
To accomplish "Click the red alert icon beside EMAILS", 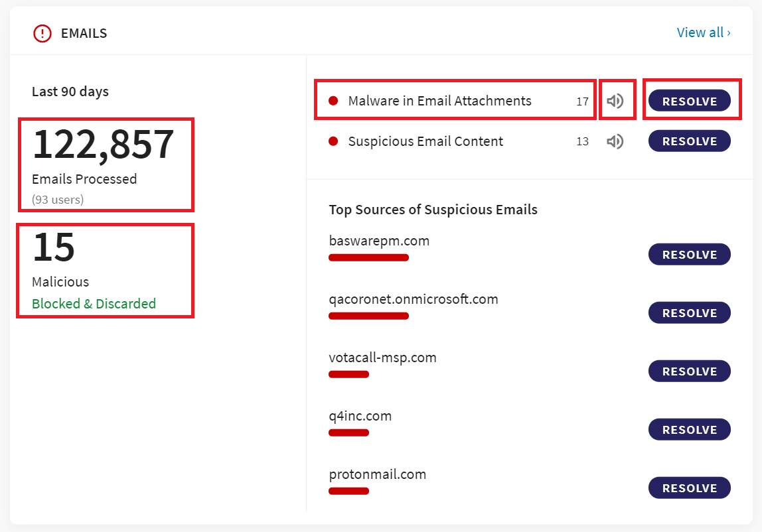I will point(42,34).
